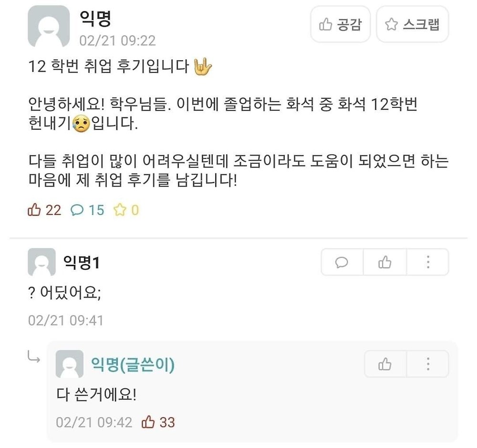
Task: Reply to 익명1 using the speech bubble icon
Action: point(342,262)
